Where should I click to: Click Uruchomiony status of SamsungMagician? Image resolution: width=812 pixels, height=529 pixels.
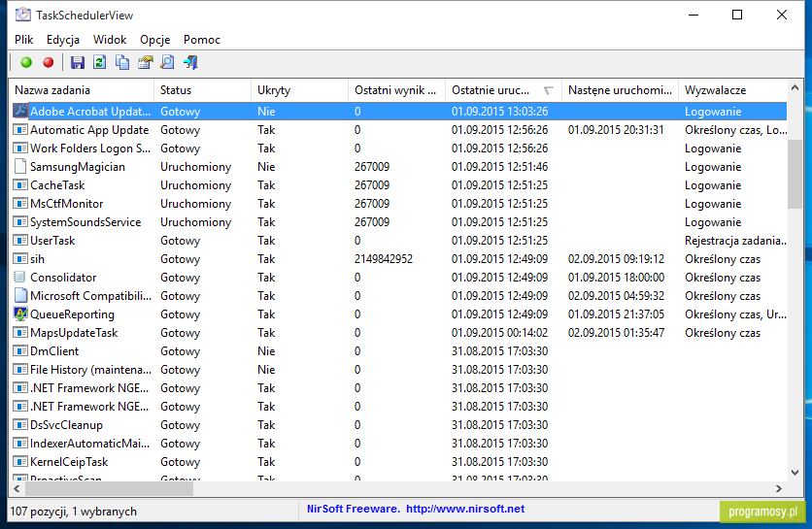(196, 167)
